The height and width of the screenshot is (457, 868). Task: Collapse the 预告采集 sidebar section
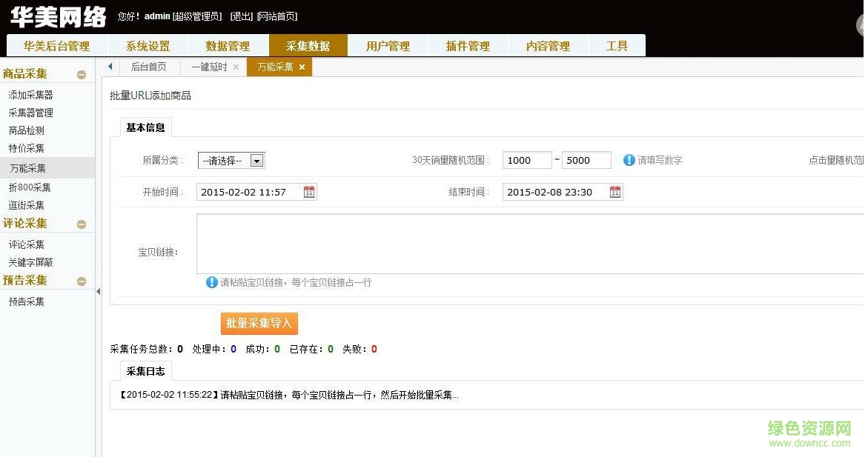[82, 281]
